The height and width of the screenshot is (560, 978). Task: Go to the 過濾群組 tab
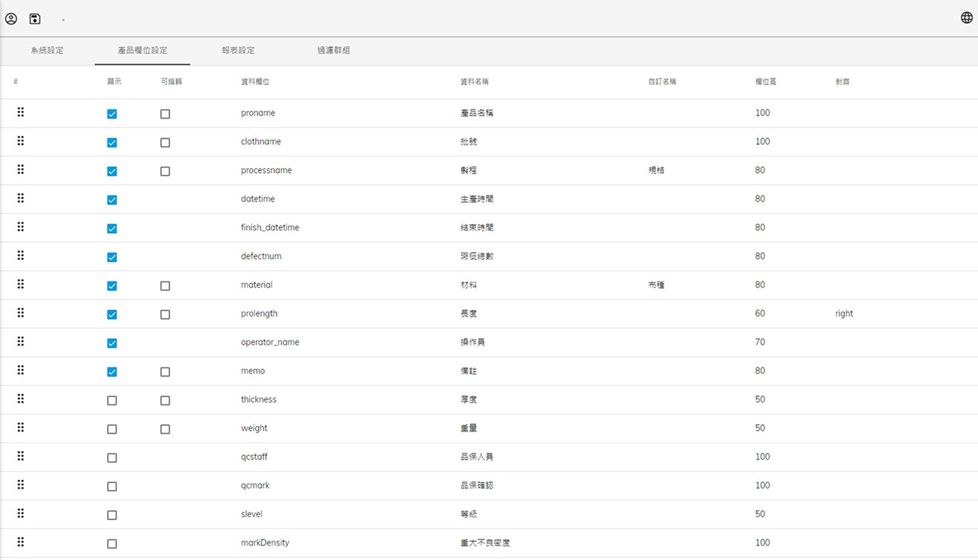click(333, 51)
